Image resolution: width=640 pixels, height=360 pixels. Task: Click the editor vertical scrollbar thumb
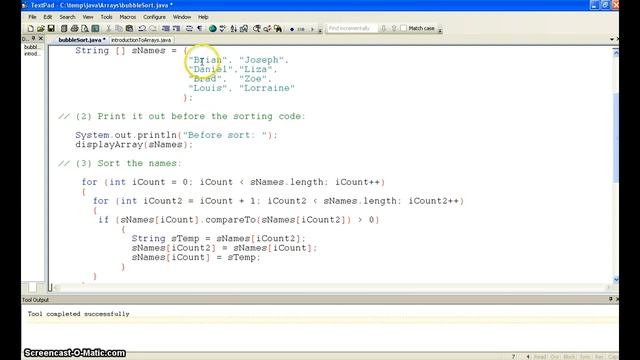(616, 138)
